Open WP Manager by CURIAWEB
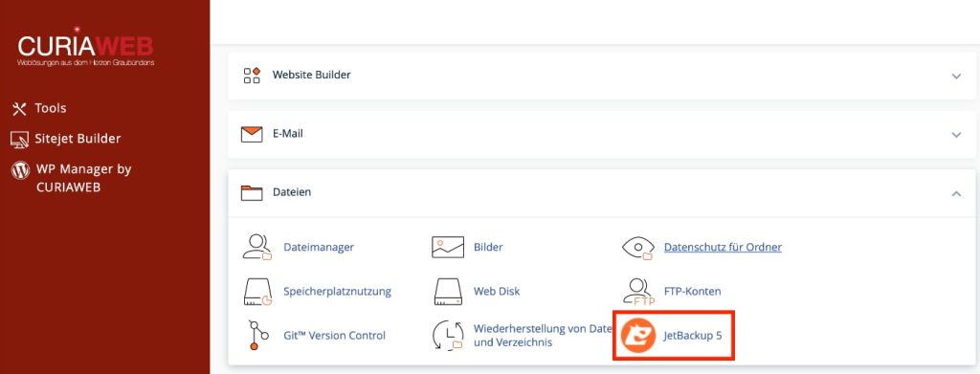Viewport: 980px width, 374px height. coord(84,178)
